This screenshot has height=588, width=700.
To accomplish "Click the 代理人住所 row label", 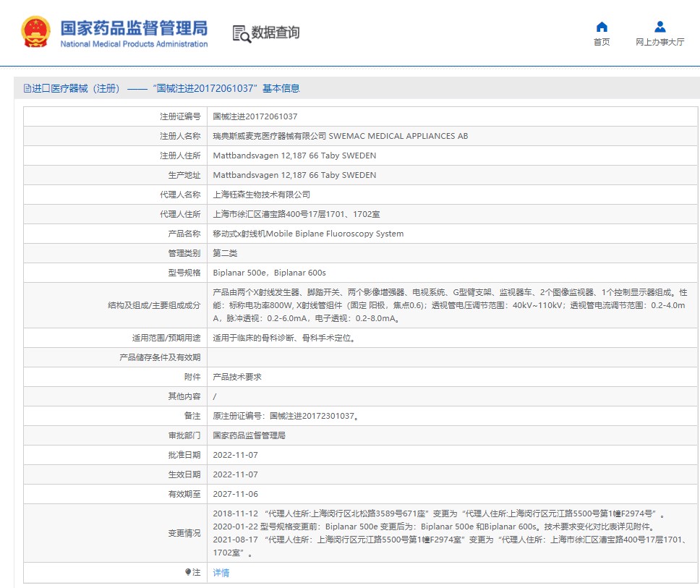I will pyautogui.click(x=180, y=214).
